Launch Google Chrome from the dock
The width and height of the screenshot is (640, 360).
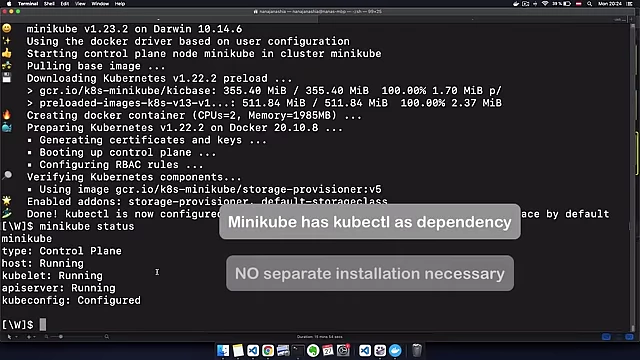point(268,350)
